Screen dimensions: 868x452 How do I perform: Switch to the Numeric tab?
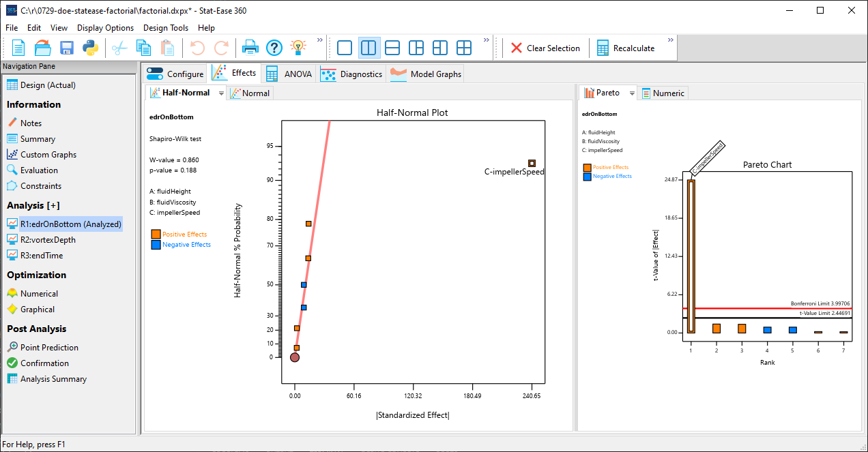[x=663, y=93]
